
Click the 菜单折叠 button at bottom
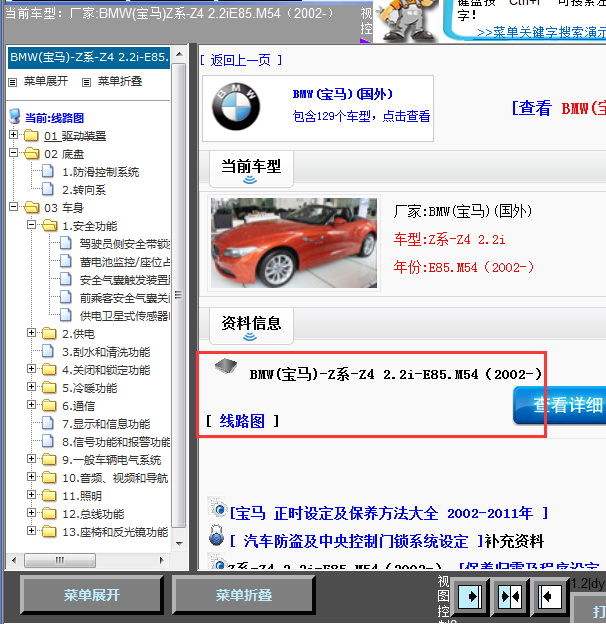244,595
